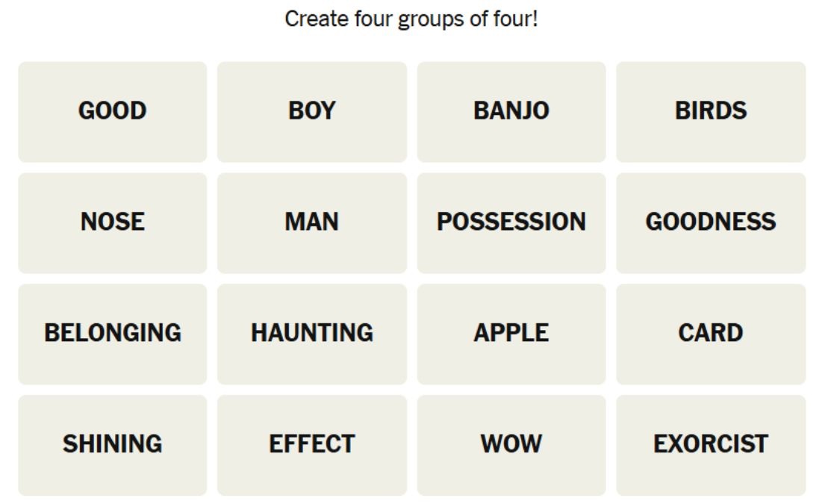Choose the CARD tile
The width and height of the screenshot is (822, 504).
point(711,334)
